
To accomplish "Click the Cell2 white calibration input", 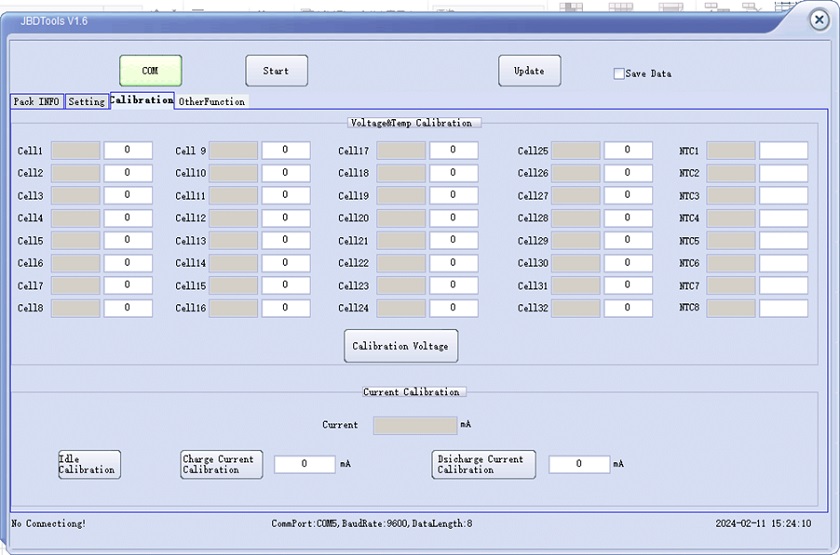I will click(128, 172).
